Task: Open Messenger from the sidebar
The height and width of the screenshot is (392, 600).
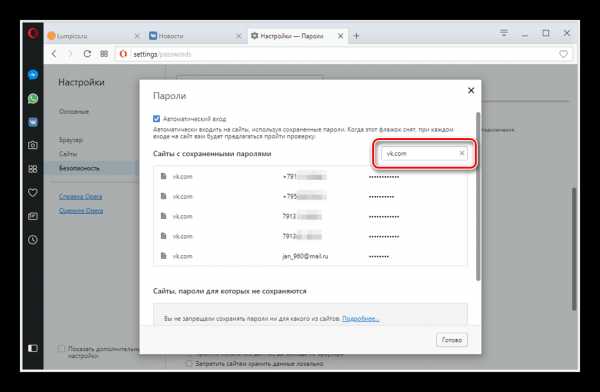Action: click(x=33, y=74)
